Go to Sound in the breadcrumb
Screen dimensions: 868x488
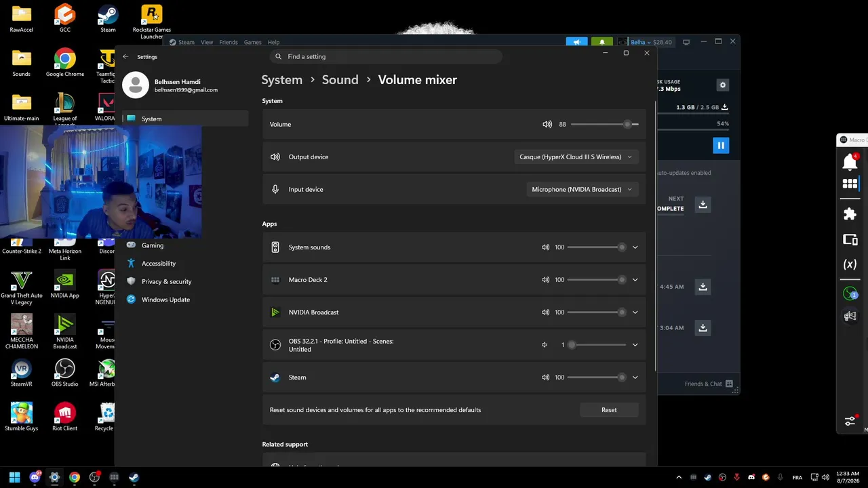(340, 80)
